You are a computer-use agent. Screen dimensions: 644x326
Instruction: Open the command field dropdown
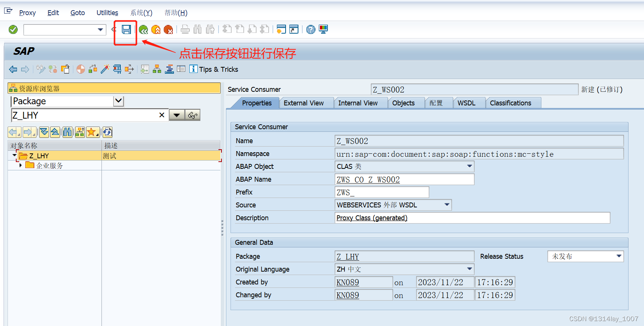(x=100, y=29)
